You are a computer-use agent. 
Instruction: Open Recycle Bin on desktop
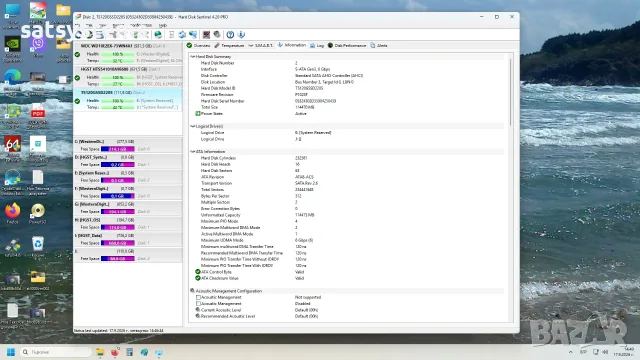click(x=38, y=247)
